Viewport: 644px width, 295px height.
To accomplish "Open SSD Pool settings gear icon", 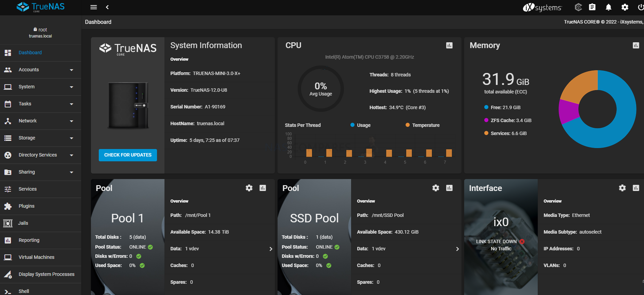I will pyautogui.click(x=436, y=188).
